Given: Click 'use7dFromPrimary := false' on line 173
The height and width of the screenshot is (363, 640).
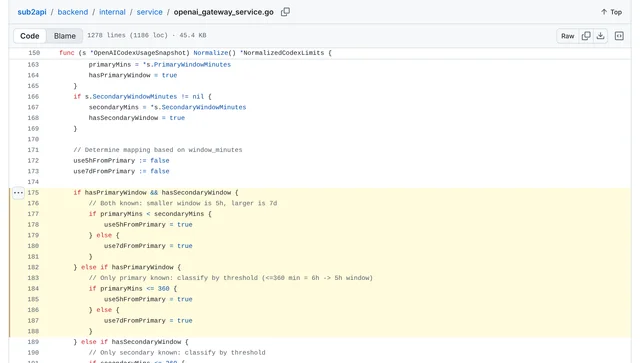Looking at the screenshot, I should click(x=121, y=171).
